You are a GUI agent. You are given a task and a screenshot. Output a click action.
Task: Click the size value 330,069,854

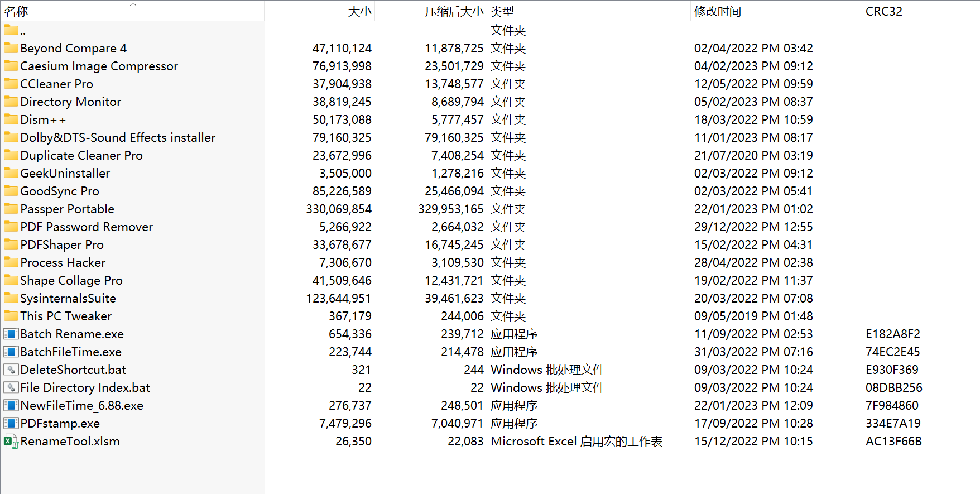pyautogui.click(x=339, y=209)
